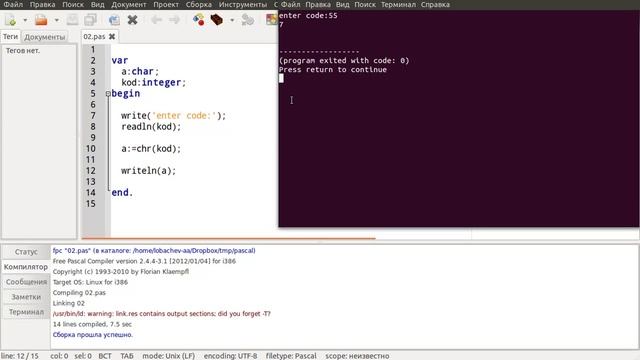Click on the a:=chr(kod); code line
The width and height of the screenshot is (640, 360).
click(x=151, y=149)
